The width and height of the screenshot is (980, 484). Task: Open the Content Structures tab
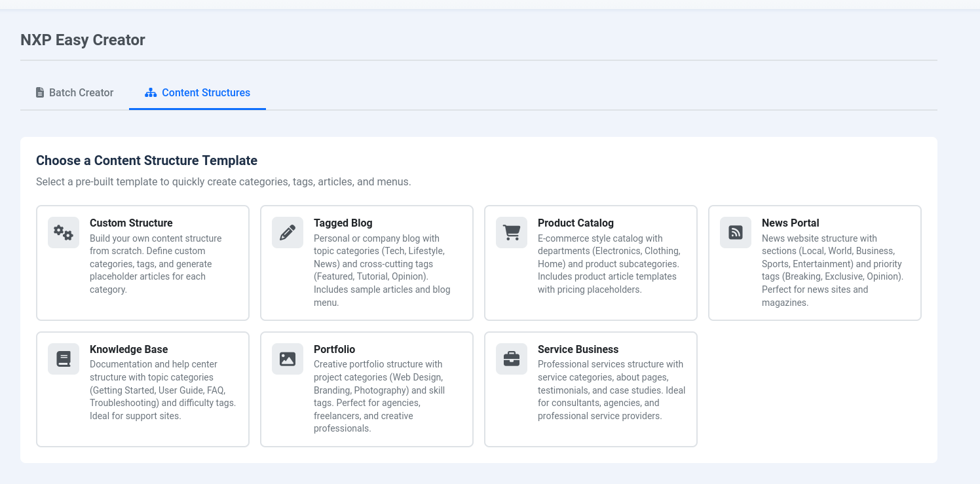(x=197, y=93)
